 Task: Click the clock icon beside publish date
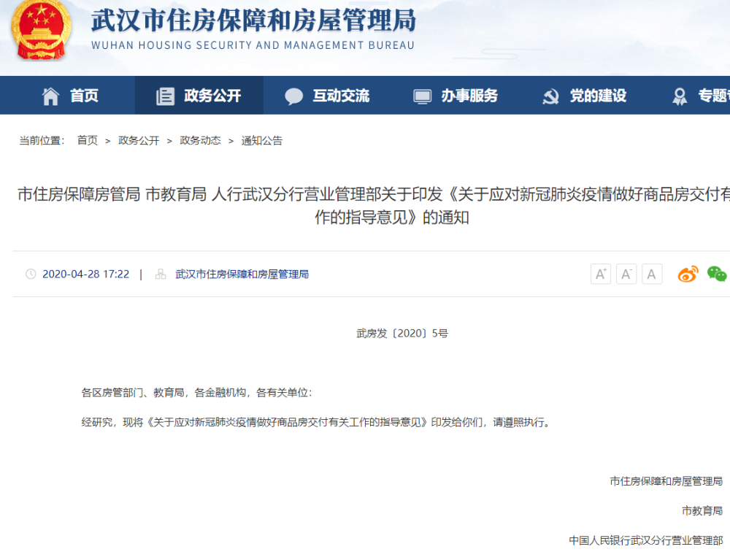pyautogui.click(x=30, y=273)
